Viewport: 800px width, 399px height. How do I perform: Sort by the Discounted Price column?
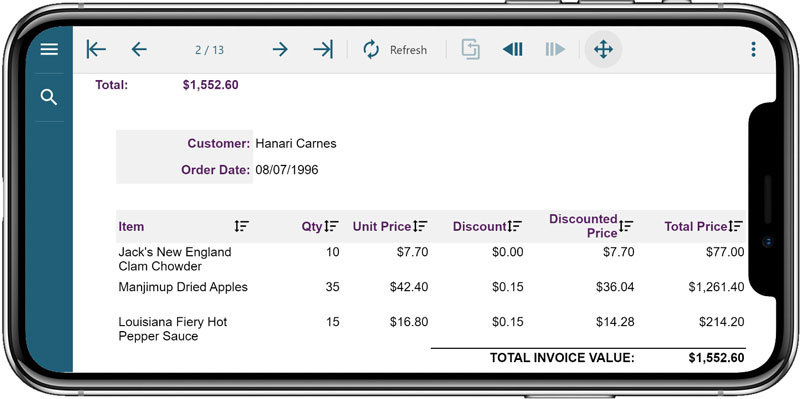point(626,226)
